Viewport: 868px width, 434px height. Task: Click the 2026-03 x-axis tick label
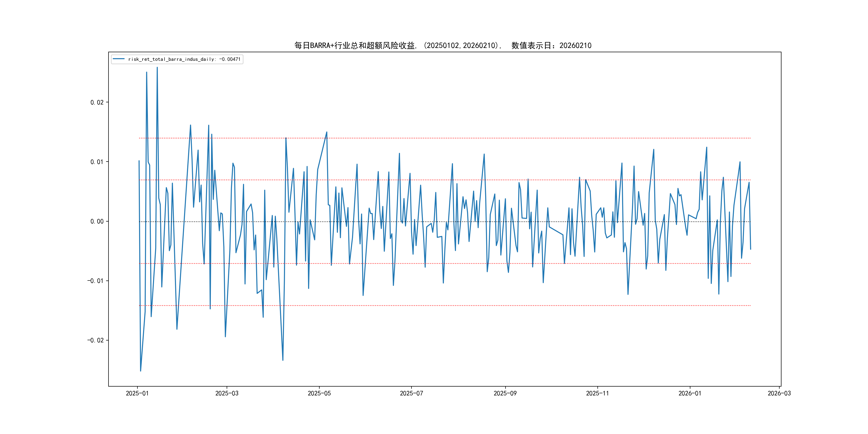[779, 393]
